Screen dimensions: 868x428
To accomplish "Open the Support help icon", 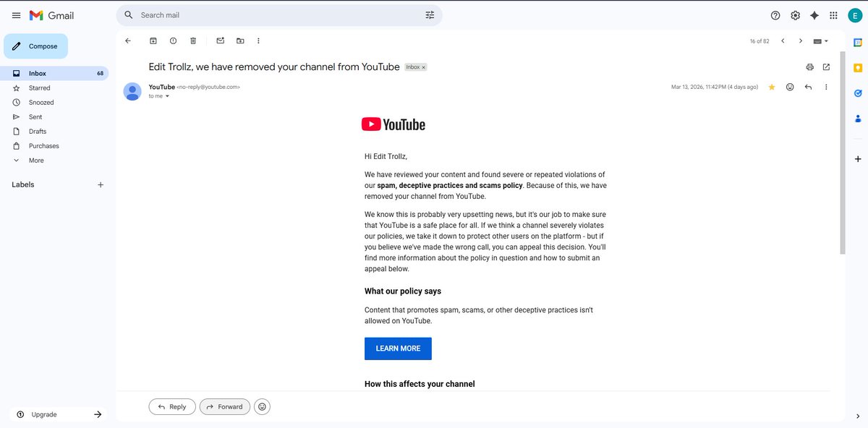I will click(x=775, y=15).
